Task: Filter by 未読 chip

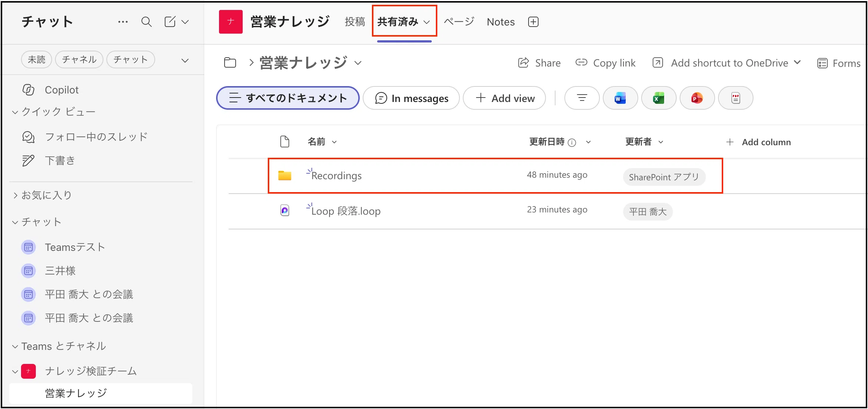Action: point(37,59)
